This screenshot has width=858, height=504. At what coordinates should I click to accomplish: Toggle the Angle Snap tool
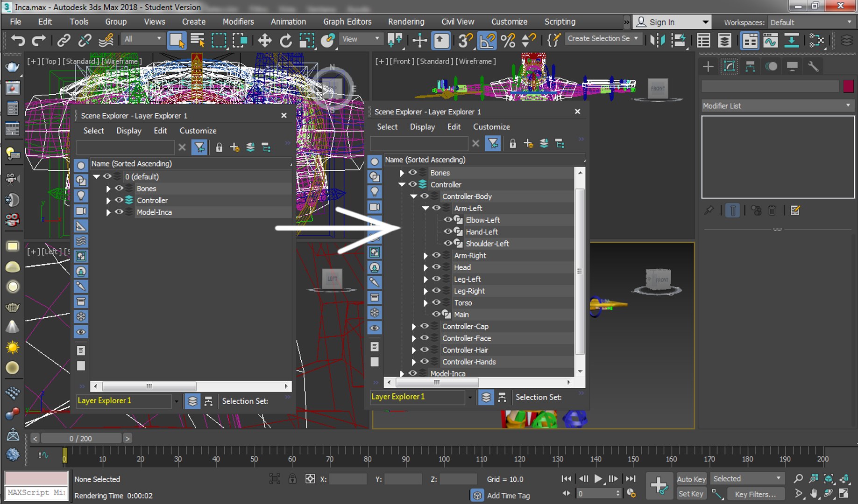[x=487, y=40]
